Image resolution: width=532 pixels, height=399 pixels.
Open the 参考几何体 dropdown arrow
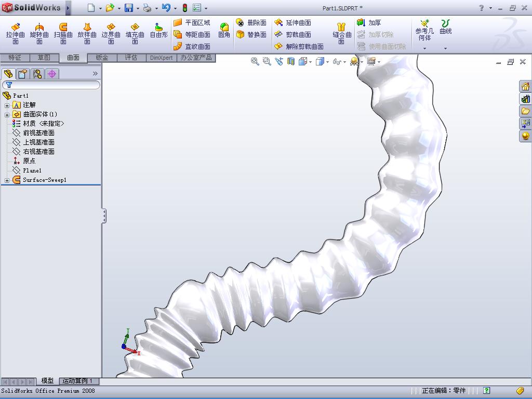pos(424,48)
